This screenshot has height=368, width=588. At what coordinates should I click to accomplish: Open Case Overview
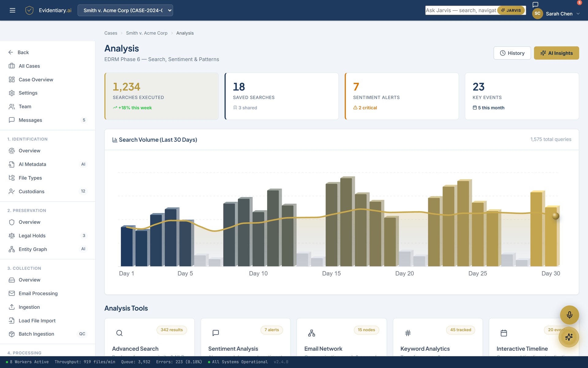47,79
